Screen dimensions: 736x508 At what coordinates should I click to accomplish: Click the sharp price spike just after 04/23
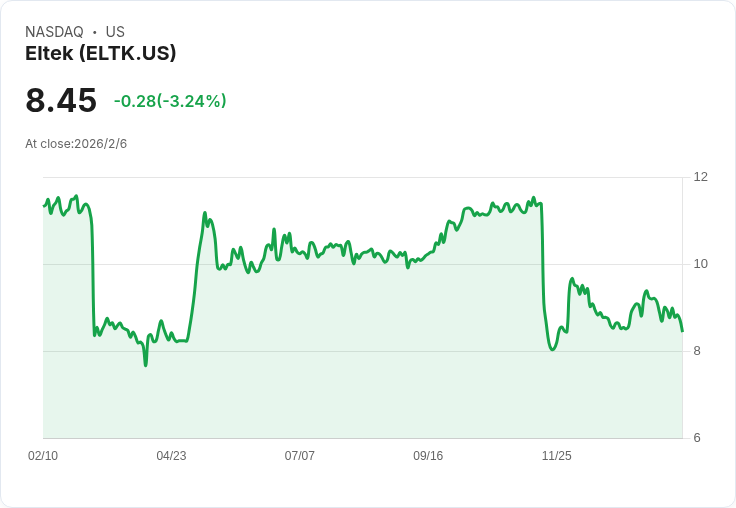coord(204,213)
